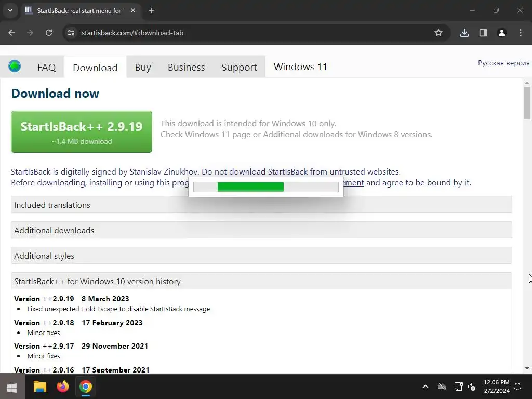The width and height of the screenshot is (532, 399).
Task: Reload the page with refresh icon
Action: tap(49, 33)
